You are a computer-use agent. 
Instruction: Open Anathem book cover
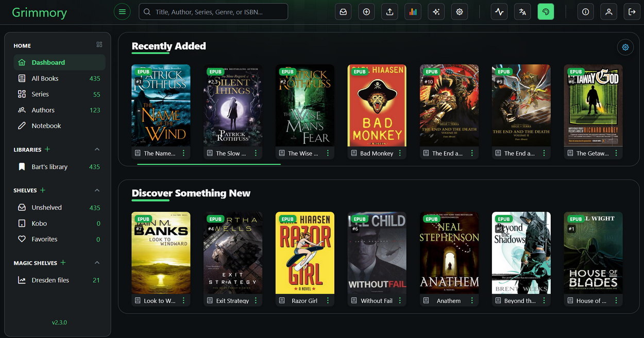tap(449, 253)
